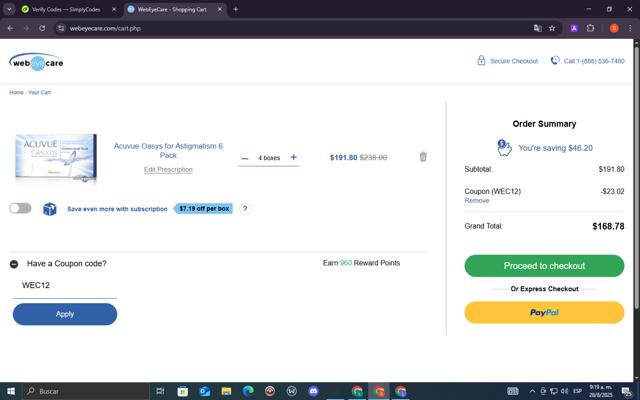Viewport: 640px width, 400px height.
Task: Click the taskbar clock and date
Action: (x=600, y=391)
